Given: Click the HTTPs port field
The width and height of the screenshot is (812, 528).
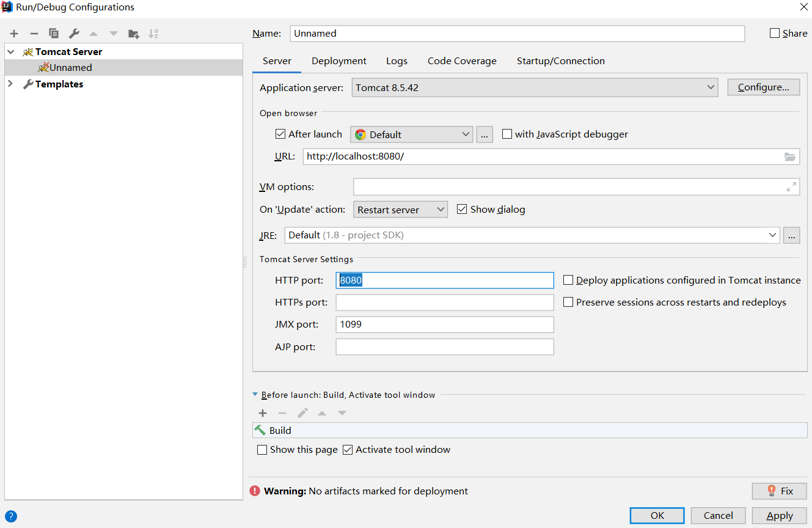Looking at the screenshot, I should click(x=445, y=302).
